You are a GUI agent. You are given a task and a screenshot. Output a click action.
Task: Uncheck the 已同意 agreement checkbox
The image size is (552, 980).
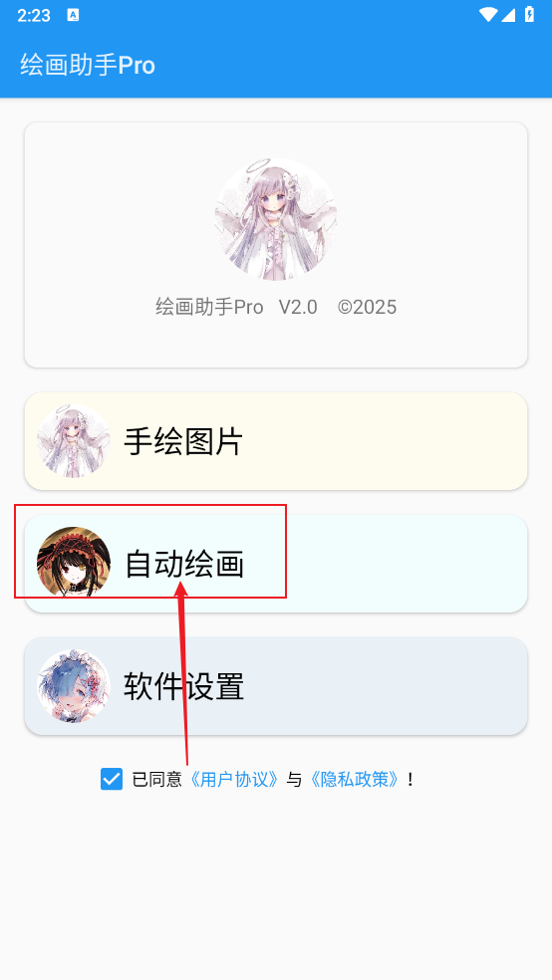point(112,780)
